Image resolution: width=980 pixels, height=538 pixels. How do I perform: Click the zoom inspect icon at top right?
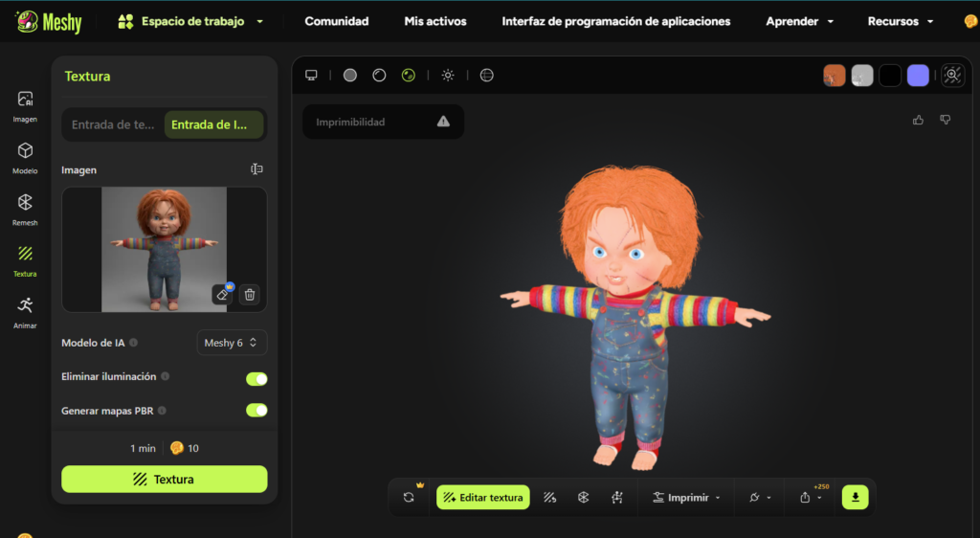pos(952,75)
